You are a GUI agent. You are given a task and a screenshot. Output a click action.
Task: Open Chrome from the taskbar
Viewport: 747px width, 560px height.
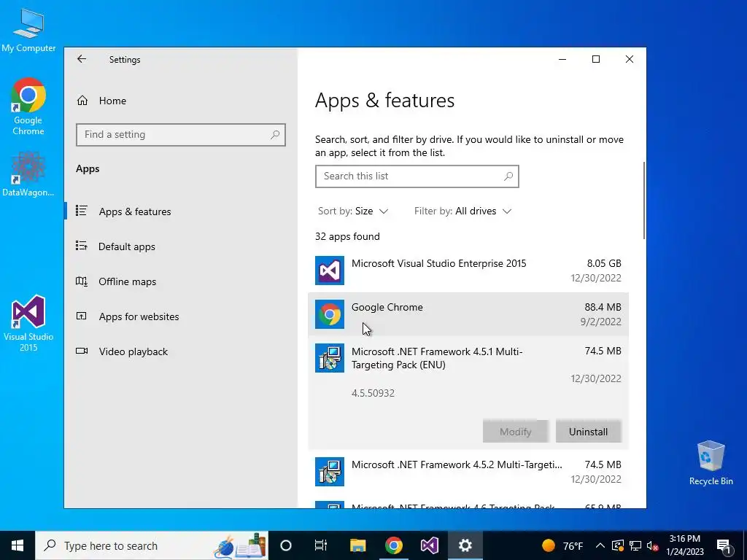[393, 545]
